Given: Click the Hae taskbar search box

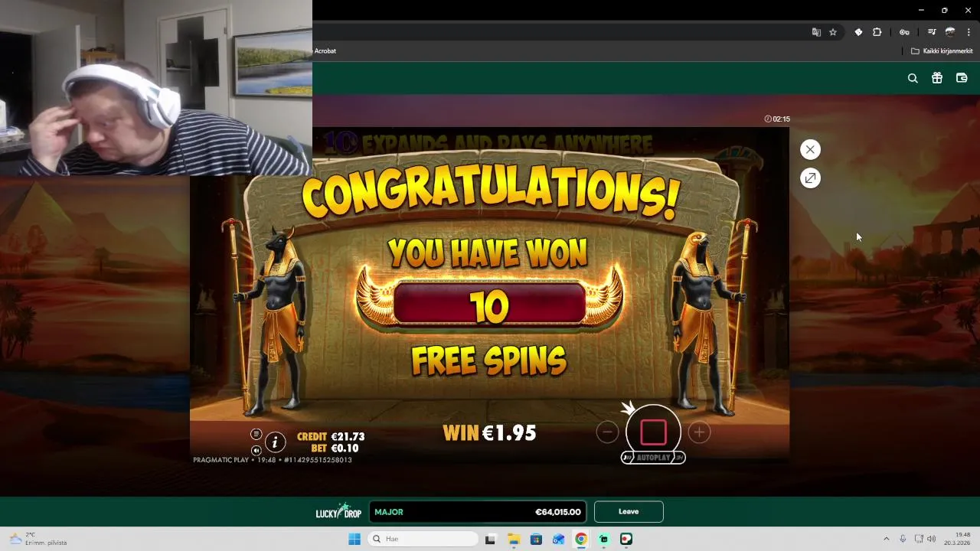Looking at the screenshot, I should click(423, 539).
